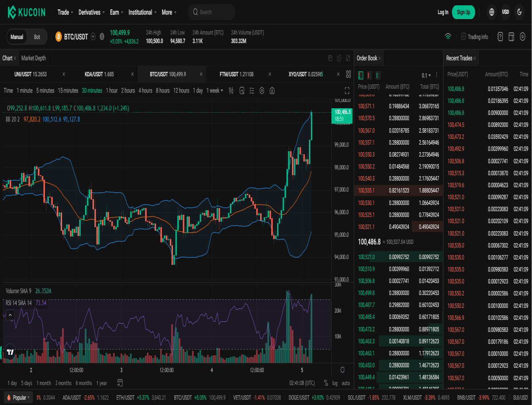This screenshot has height=405, width=532.
Task: Open the language globe icon
Action: pyautogui.click(x=492, y=12)
